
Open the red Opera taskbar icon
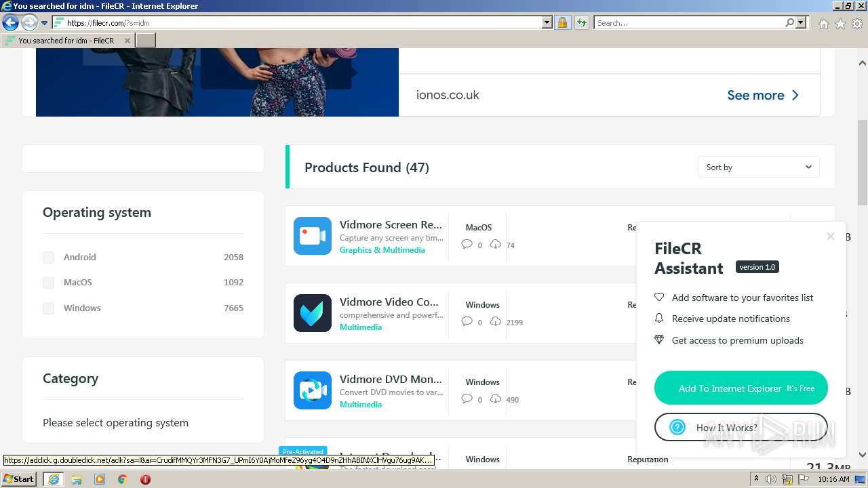145,479
